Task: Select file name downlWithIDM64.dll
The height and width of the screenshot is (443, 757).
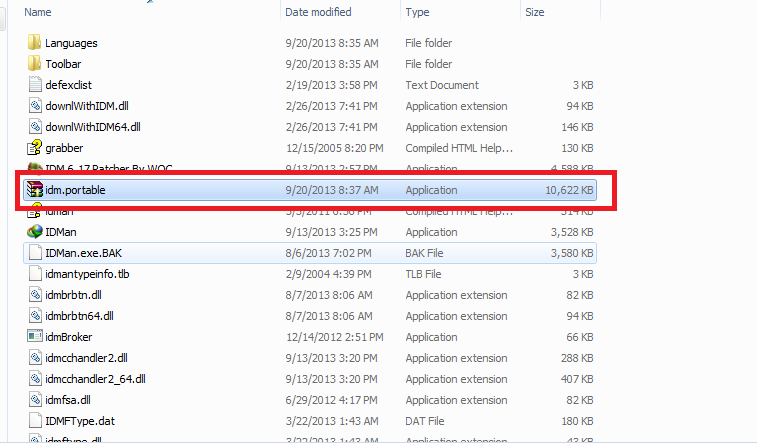Action: pyautogui.click(x=93, y=127)
